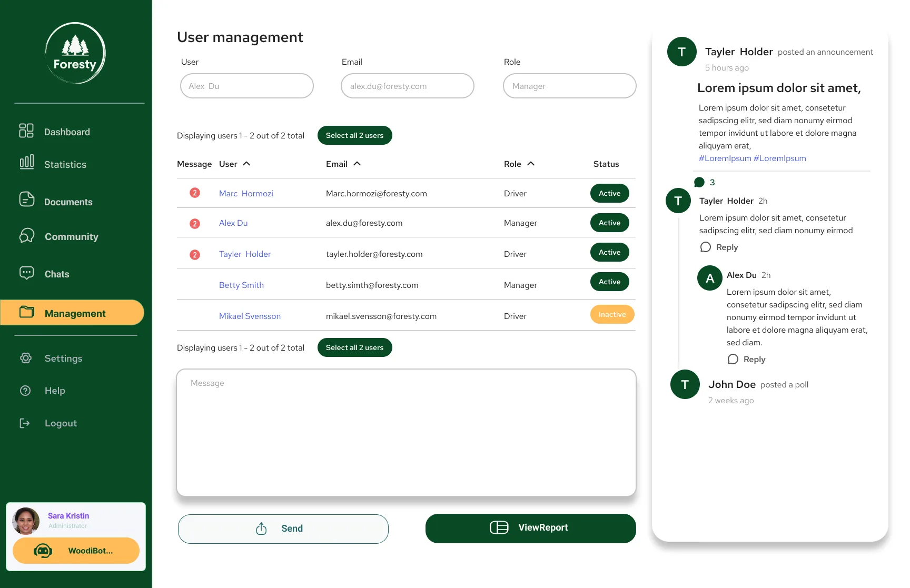Open Marc Hormozi's user link
Screen dimensions: 910x588
tap(246, 193)
